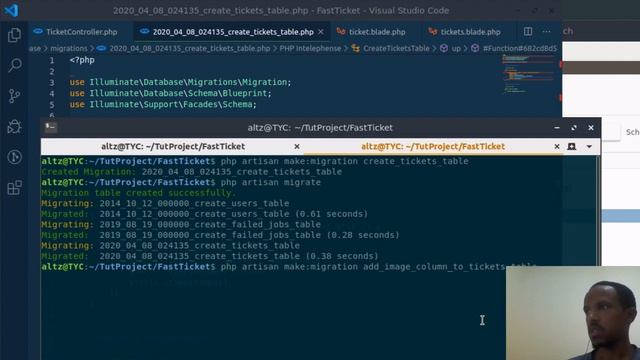Open the Git history icon in the activity bar
The image size is (640, 360).
pos(14,157)
